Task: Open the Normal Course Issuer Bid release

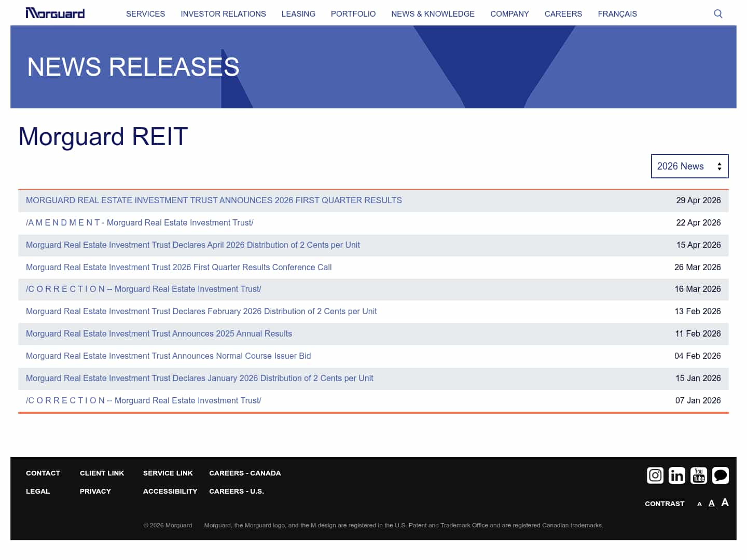Action: coord(169,356)
